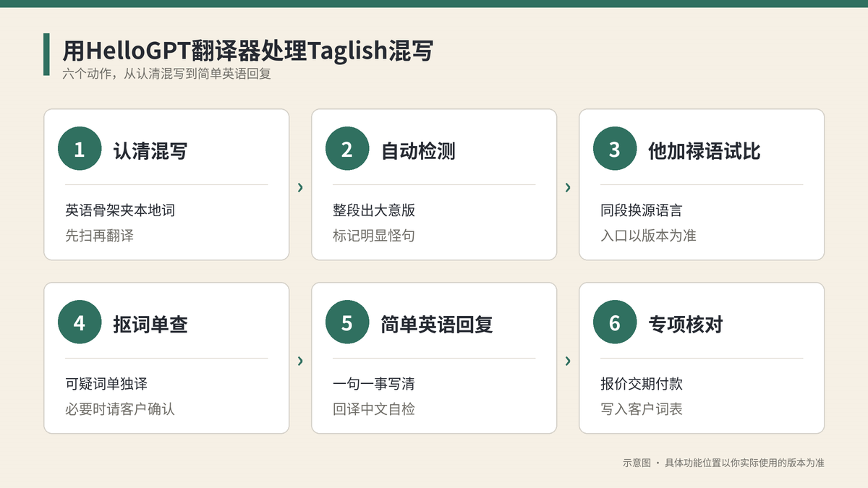This screenshot has height=488, width=868.
Task: Click the footer note 示意图 · 具体功能位置以你实际使用的版本为准
Action: pos(723,463)
